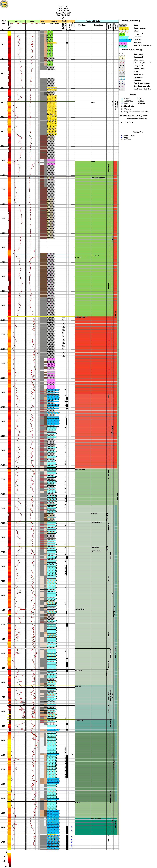This screenshot has width=157, height=868.
Task: Select the Anhydrite magenta legend icon
Action: click(123, 43)
